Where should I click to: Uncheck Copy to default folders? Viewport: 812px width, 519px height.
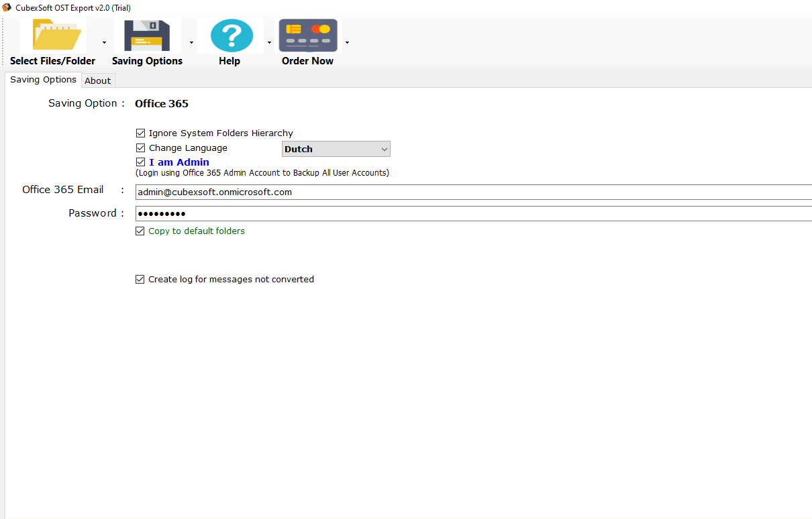pyautogui.click(x=140, y=231)
